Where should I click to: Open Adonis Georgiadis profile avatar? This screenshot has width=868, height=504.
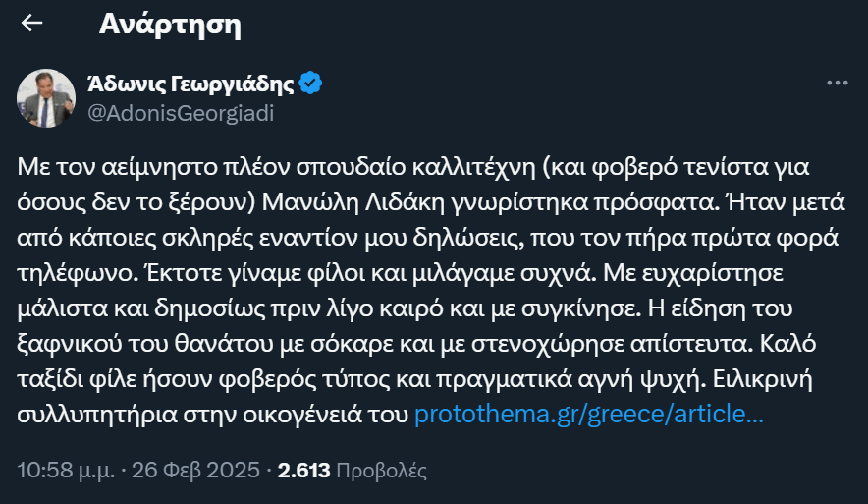tap(44, 98)
